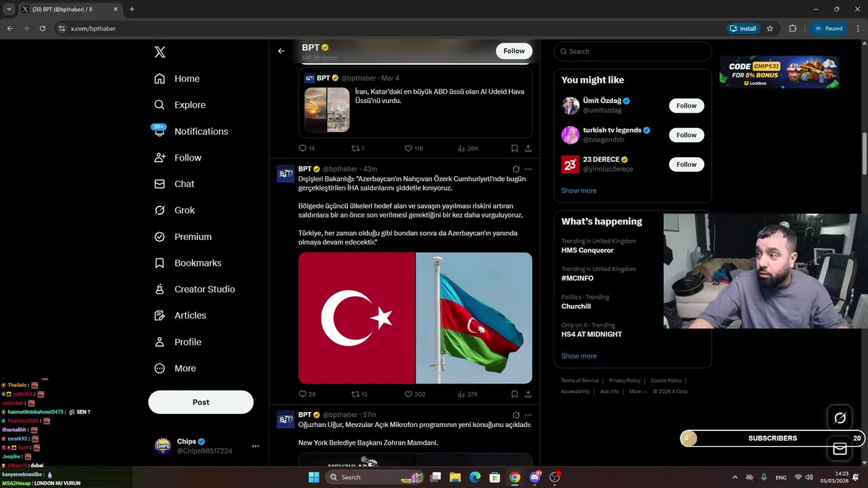
Task: Open Profile in sidebar
Action: point(178,342)
